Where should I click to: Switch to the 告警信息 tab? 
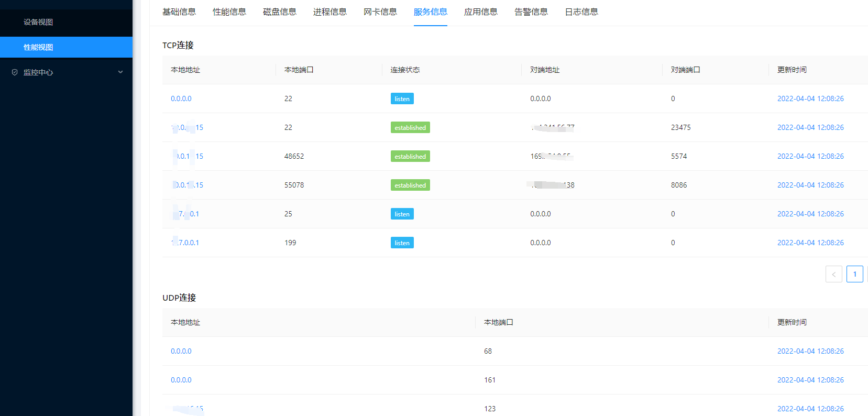click(x=531, y=12)
